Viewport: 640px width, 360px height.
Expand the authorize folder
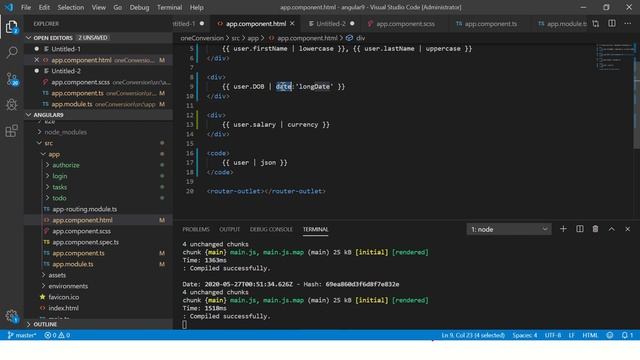click(x=66, y=165)
